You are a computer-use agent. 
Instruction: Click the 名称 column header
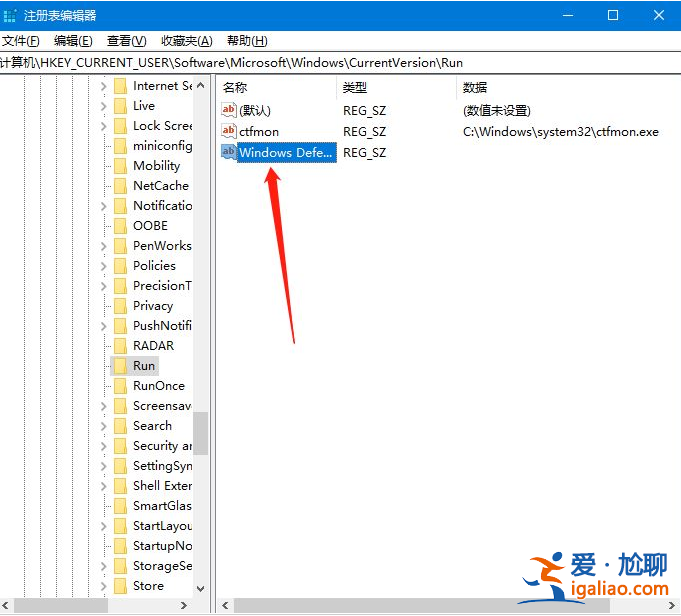(276, 87)
